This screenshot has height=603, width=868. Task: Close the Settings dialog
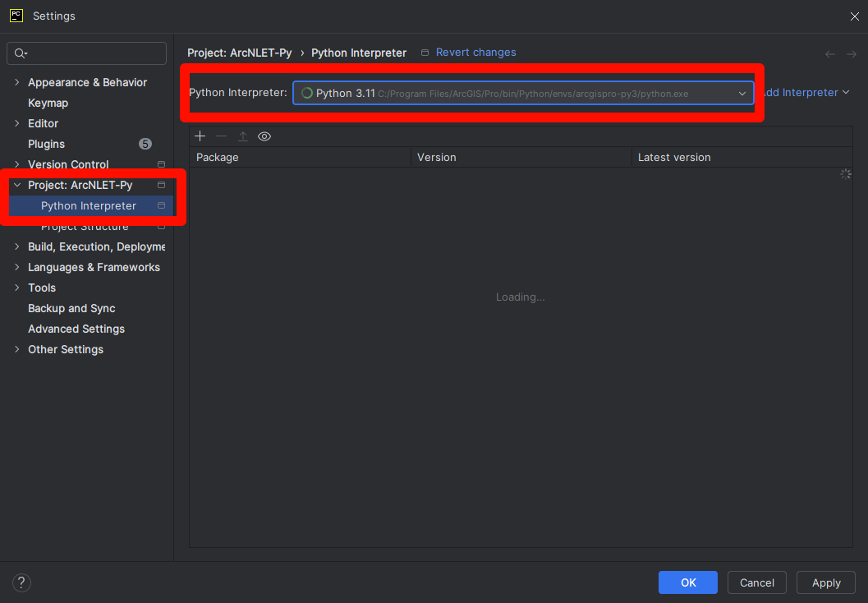(855, 16)
